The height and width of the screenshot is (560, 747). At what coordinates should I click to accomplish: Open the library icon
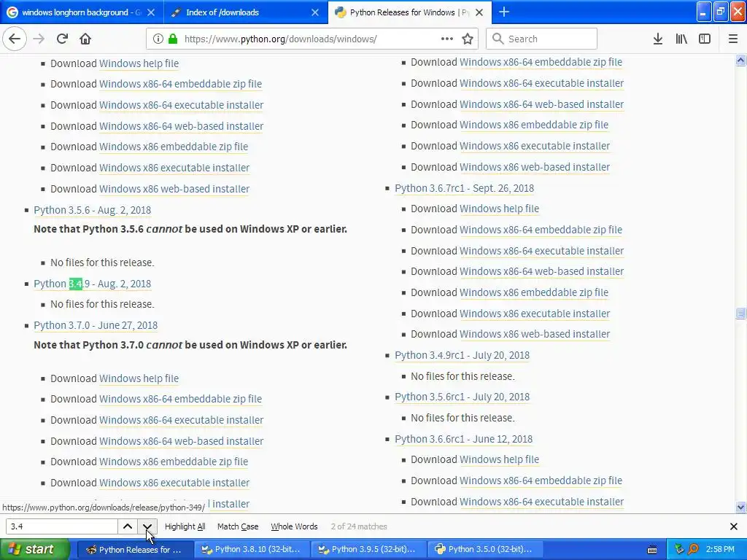tap(681, 39)
